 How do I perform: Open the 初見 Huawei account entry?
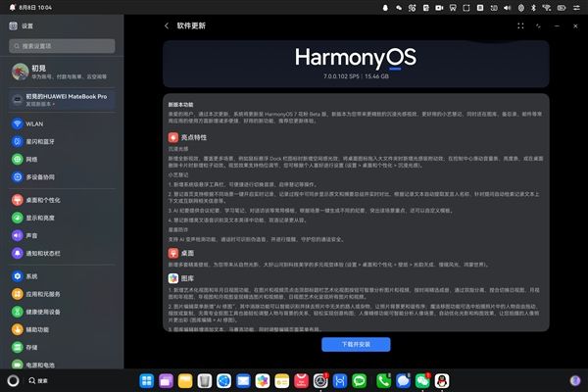62,72
